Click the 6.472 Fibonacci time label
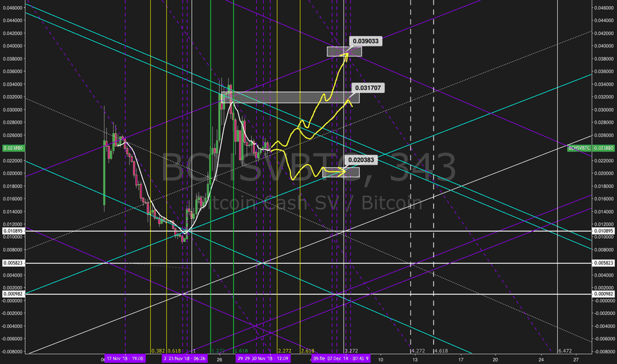The height and width of the screenshot is (364, 617). (x=565, y=351)
